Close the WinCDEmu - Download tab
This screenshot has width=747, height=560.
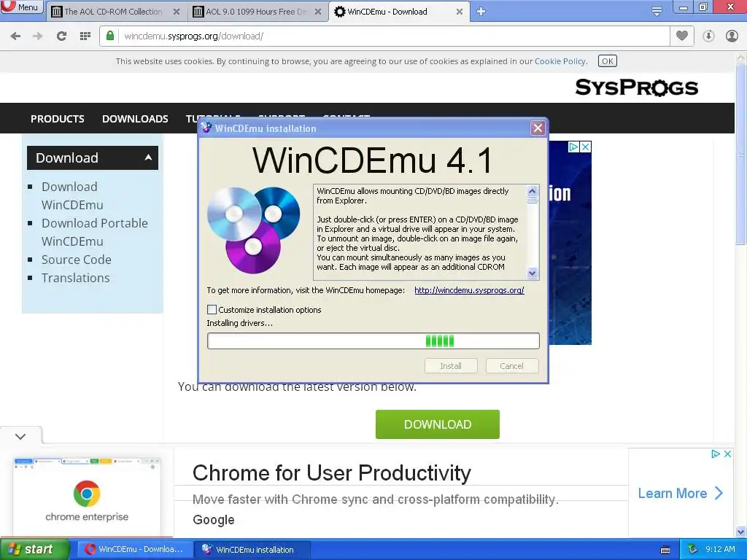[460, 12]
